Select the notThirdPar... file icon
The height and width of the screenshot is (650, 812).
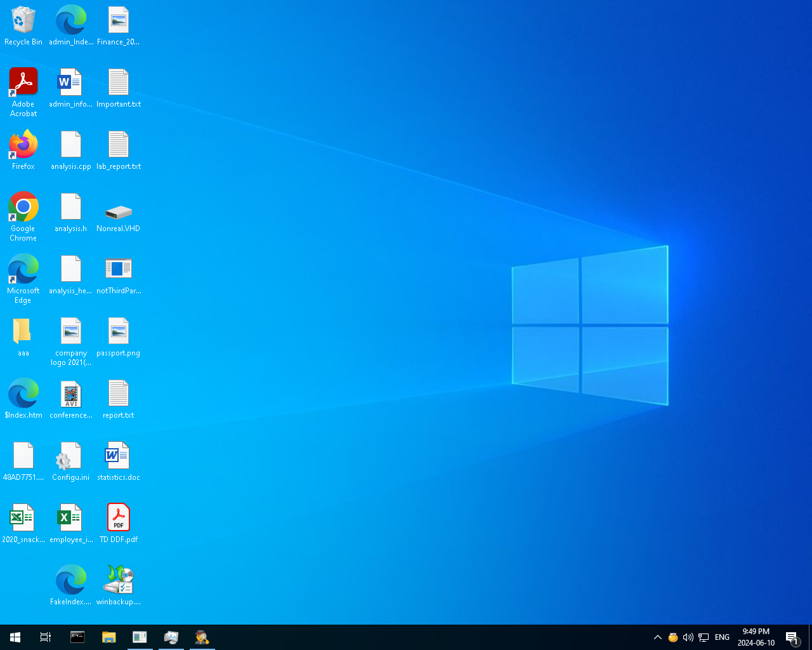coord(119,275)
